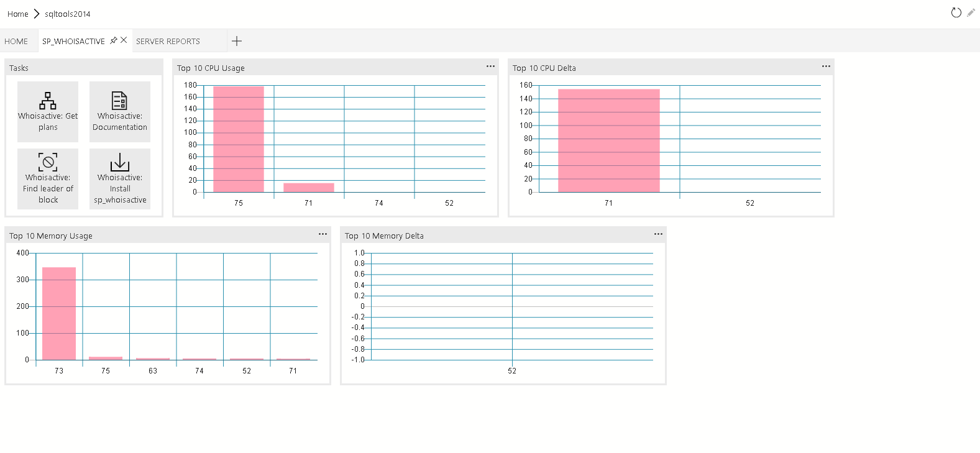Click Whoisactive Install sp_whoisactive icon
Image resolution: width=980 pixels, height=453 pixels.
[x=119, y=162]
